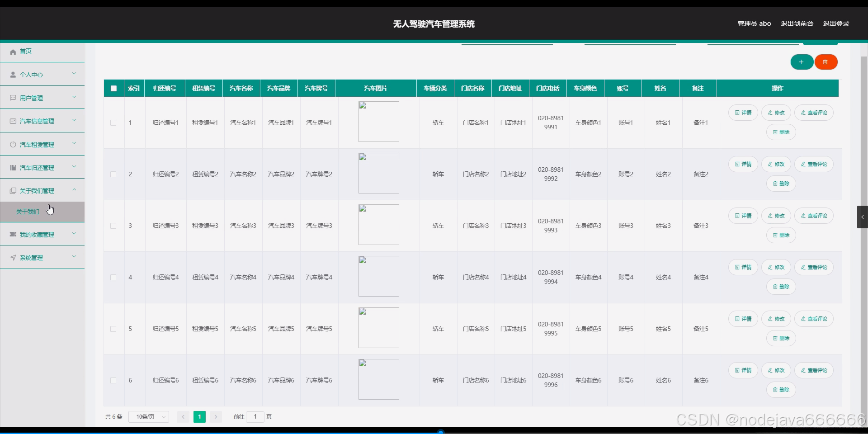Open the 我的收藏管理 menu label
The image size is (868, 434).
tap(37, 235)
